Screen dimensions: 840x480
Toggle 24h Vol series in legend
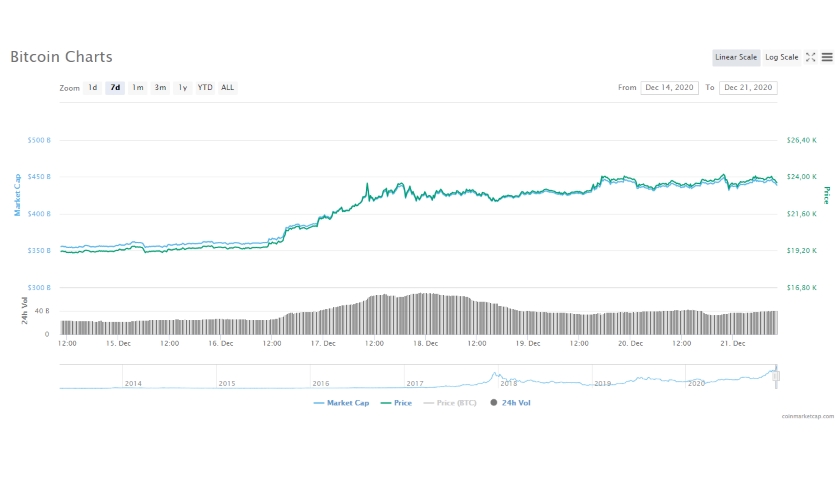point(511,403)
